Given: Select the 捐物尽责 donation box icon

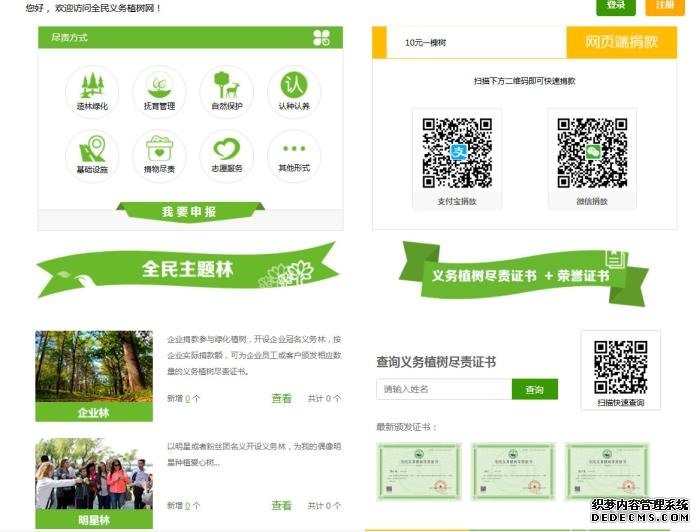Looking at the screenshot, I should pyautogui.click(x=159, y=156).
